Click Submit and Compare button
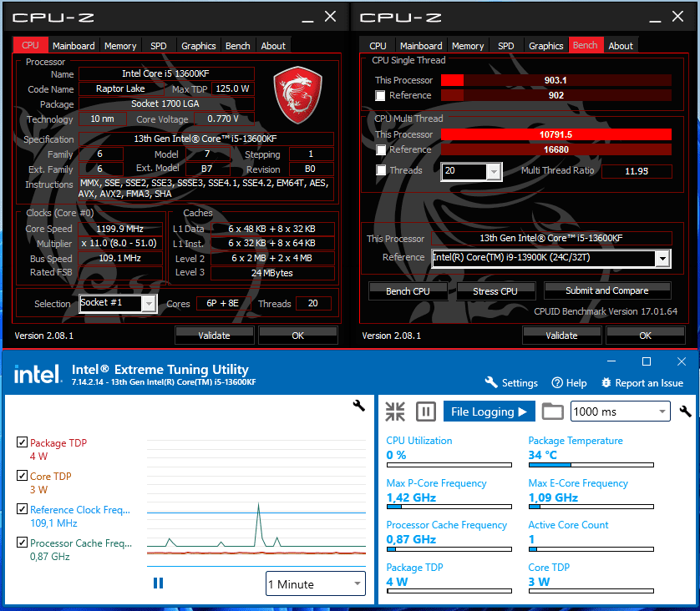Image resolution: width=700 pixels, height=611 pixels. coord(607,290)
